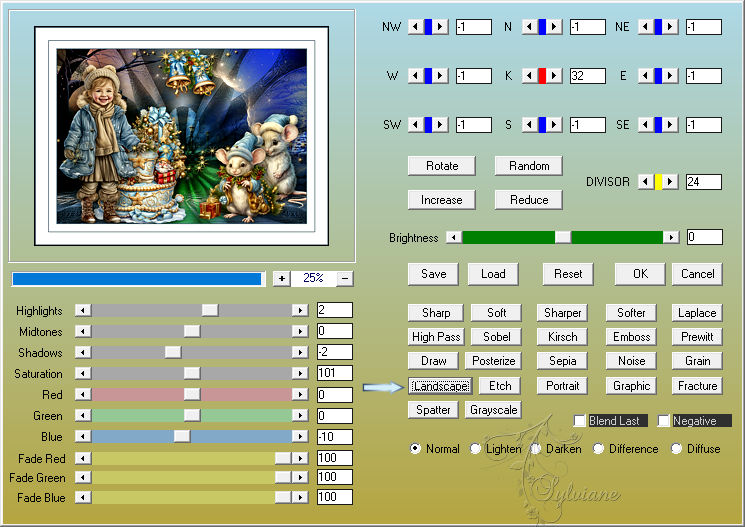Confirm with the OK button
The height and width of the screenshot is (527, 745).
coord(640,274)
